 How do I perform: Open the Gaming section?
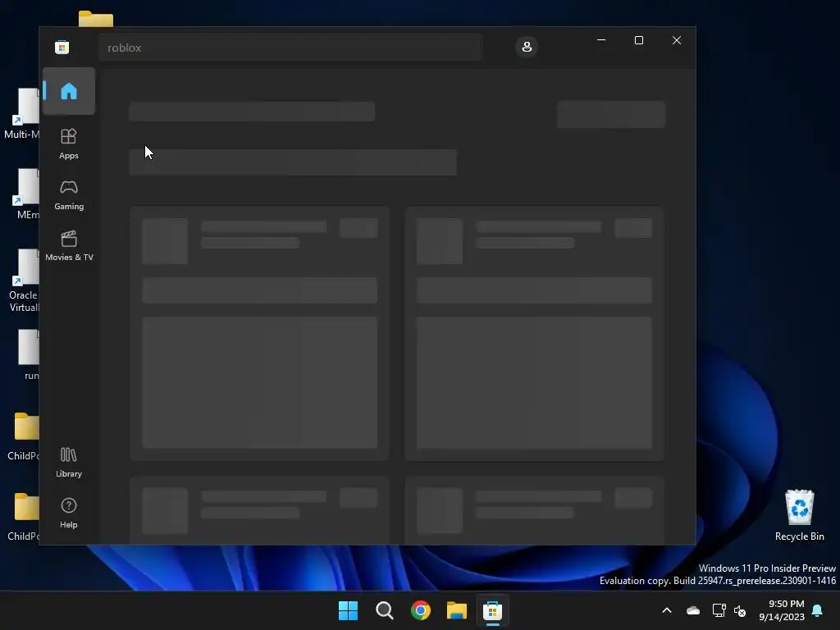point(69,195)
